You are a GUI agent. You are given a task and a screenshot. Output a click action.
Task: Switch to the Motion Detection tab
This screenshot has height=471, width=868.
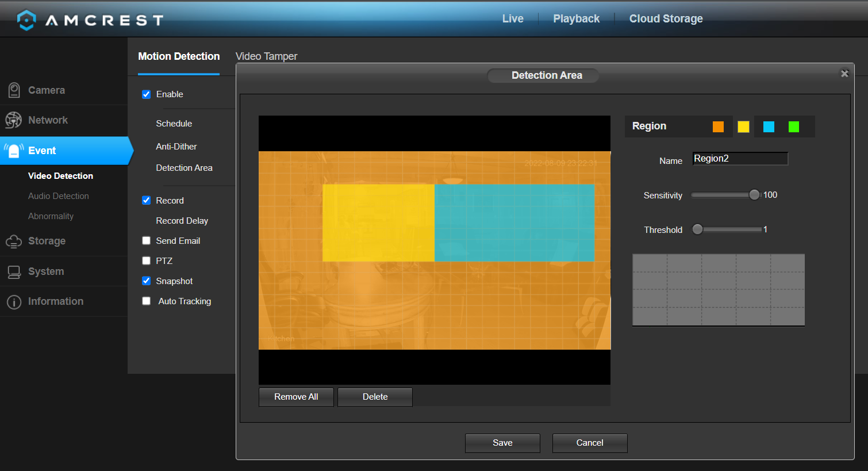point(179,56)
